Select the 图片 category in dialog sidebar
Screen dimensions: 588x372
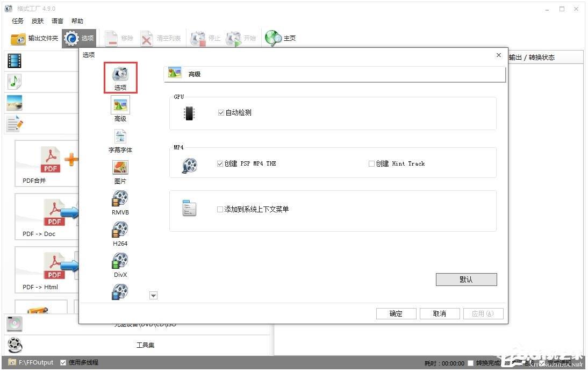click(120, 172)
